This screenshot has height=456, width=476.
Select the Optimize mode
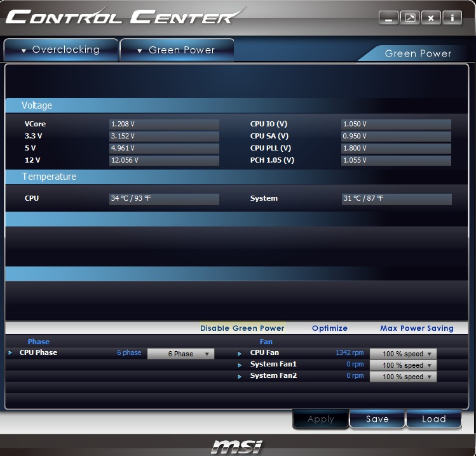pos(330,328)
